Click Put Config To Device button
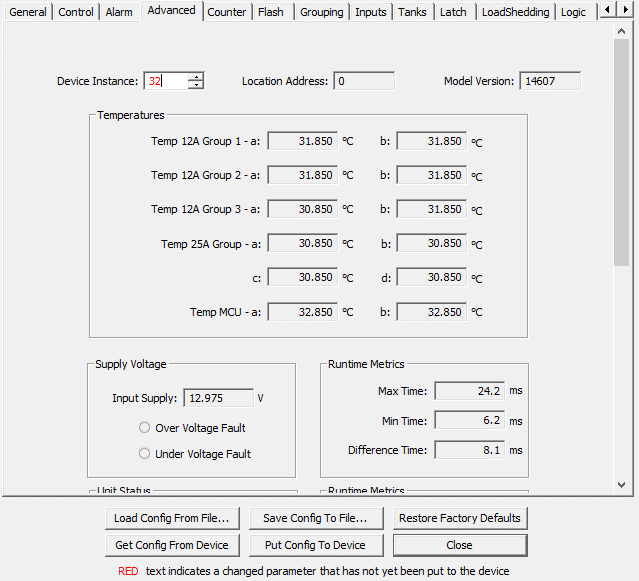639x581 pixels. click(315, 545)
